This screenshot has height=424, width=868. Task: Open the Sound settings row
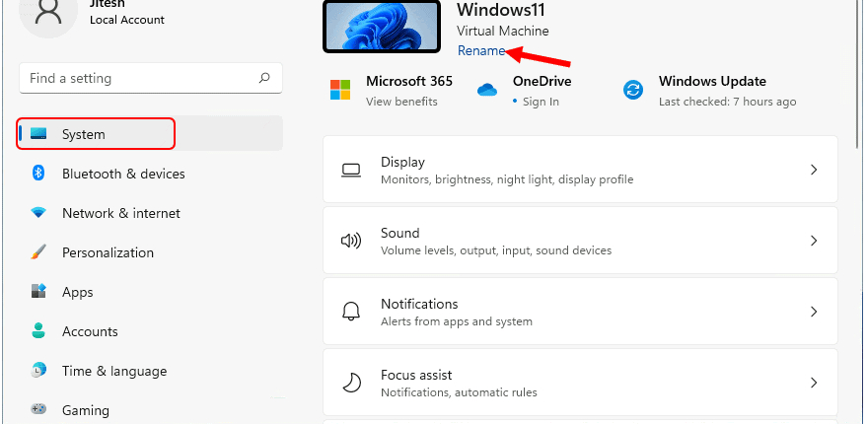(580, 241)
